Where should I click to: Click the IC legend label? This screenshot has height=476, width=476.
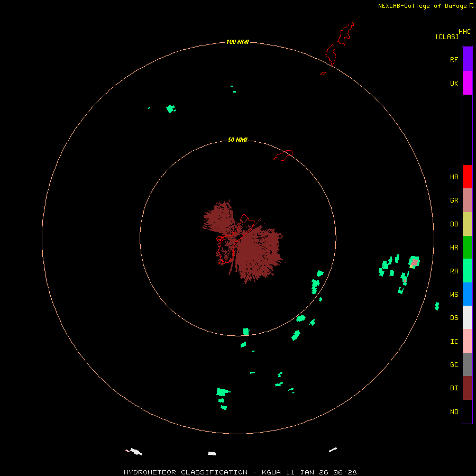(x=454, y=341)
